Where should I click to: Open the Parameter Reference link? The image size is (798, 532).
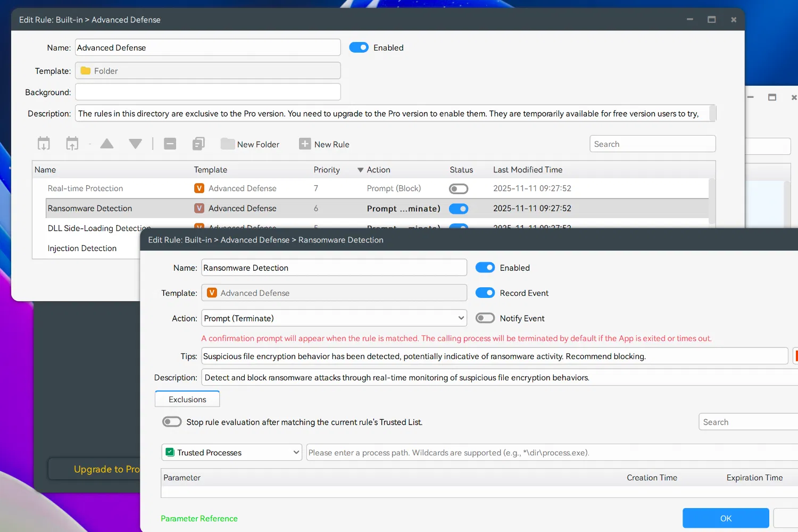point(199,519)
